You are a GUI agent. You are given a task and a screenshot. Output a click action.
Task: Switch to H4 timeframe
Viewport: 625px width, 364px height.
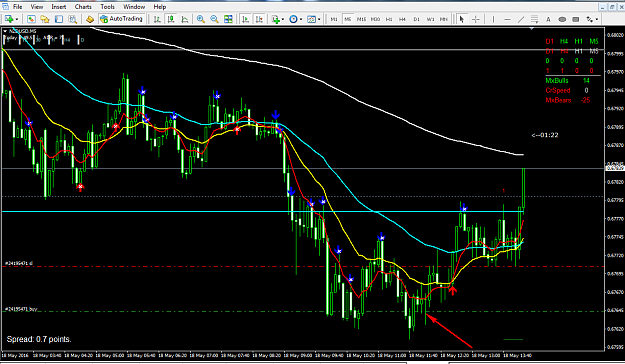(403, 19)
